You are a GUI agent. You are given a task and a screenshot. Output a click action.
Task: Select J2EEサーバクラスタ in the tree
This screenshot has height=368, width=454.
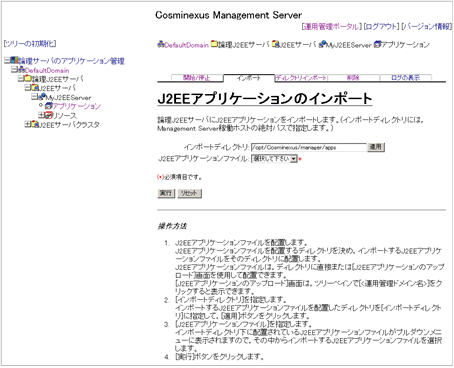[x=69, y=125]
